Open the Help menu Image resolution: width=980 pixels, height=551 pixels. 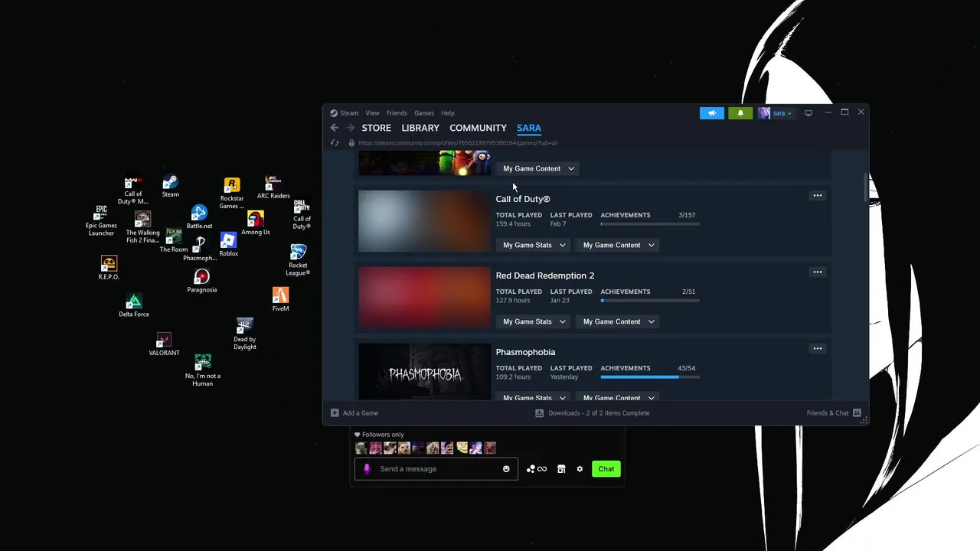(x=448, y=113)
